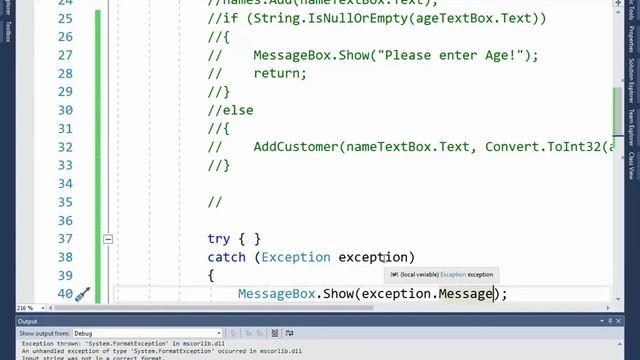Viewport: 640px width, 360px height.
Task: Click the Output panel scroll up arrow
Action: 620,344
